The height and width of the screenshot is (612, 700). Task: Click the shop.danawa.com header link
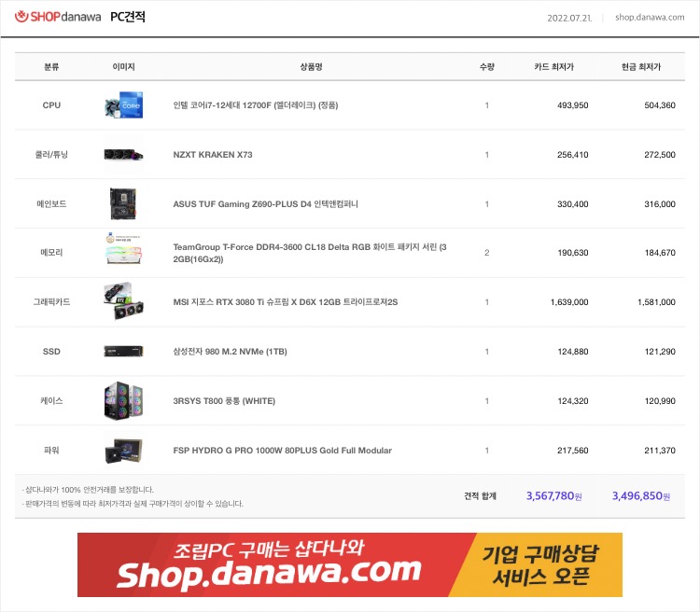pos(650,18)
